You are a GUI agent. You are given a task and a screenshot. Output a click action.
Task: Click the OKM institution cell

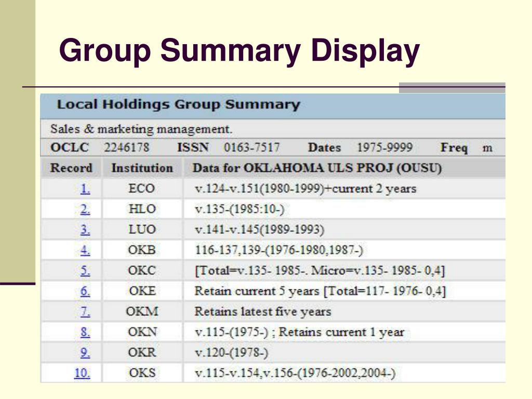click(x=142, y=312)
